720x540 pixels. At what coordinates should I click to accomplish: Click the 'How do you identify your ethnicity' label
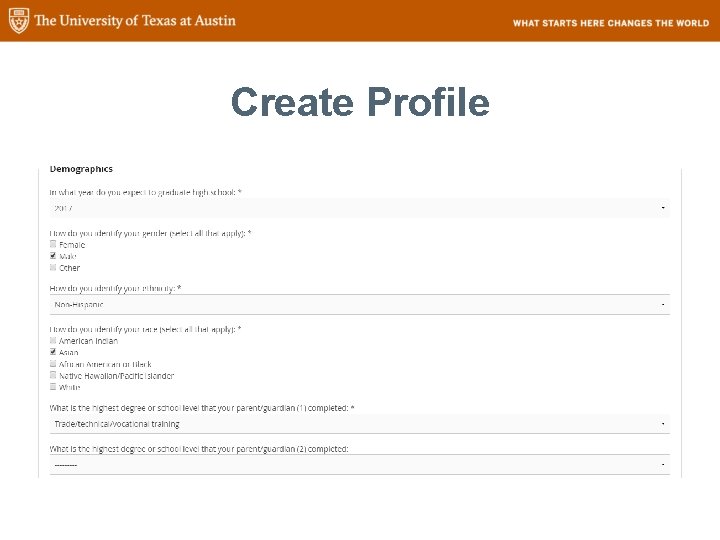(115, 288)
